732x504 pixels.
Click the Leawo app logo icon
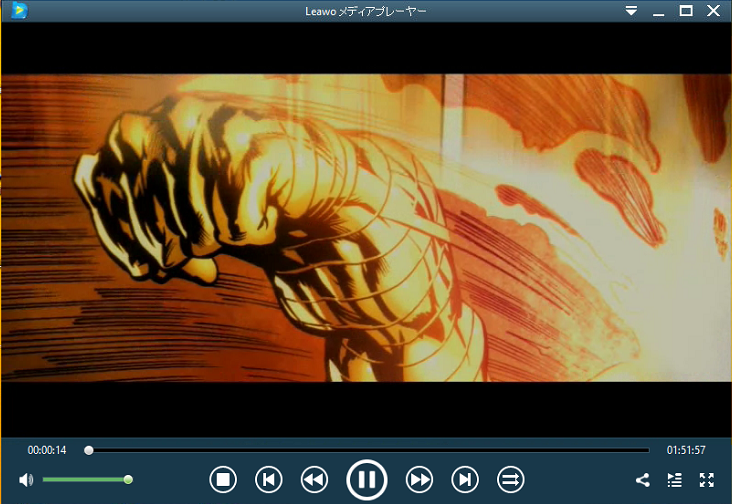pos(19,10)
